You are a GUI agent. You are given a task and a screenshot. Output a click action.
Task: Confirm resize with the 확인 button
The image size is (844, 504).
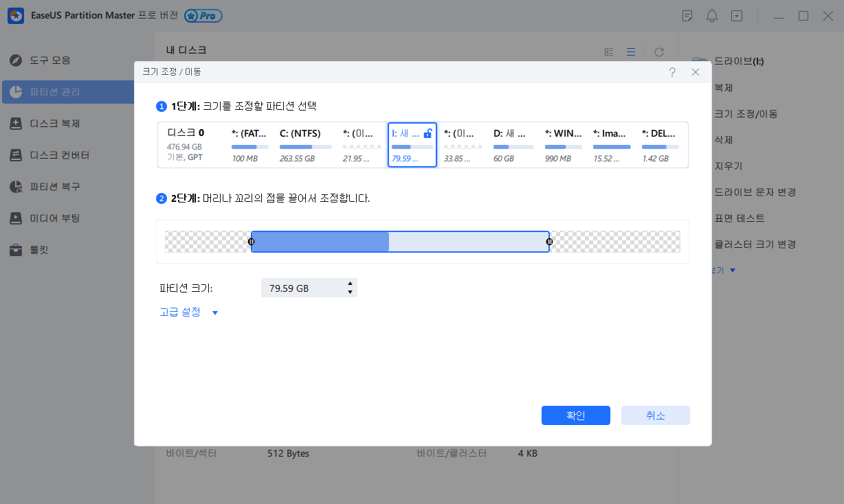[x=575, y=415]
